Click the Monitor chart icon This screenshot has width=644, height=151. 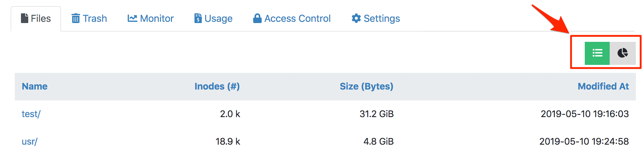pyautogui.click(x=132, y=18)
